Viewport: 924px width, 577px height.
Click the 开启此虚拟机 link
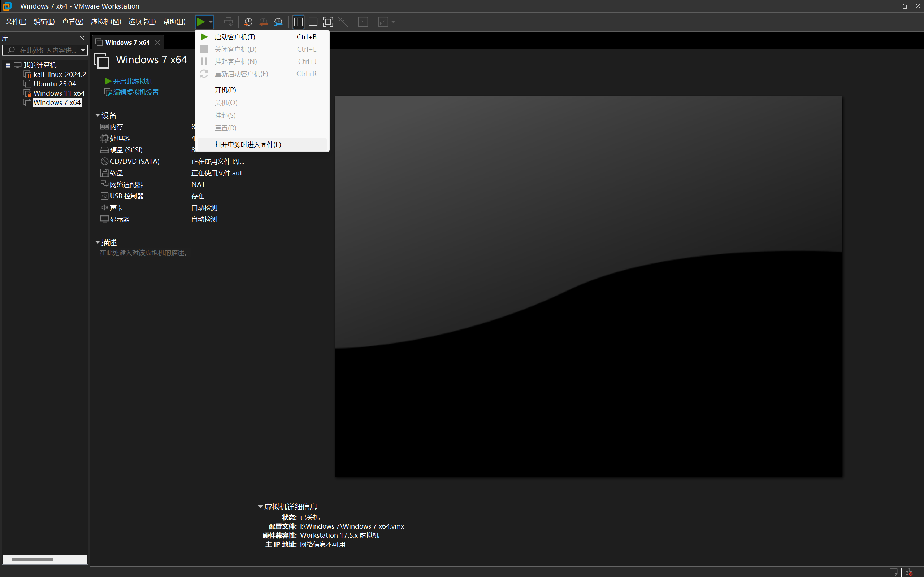pos(132,81)
